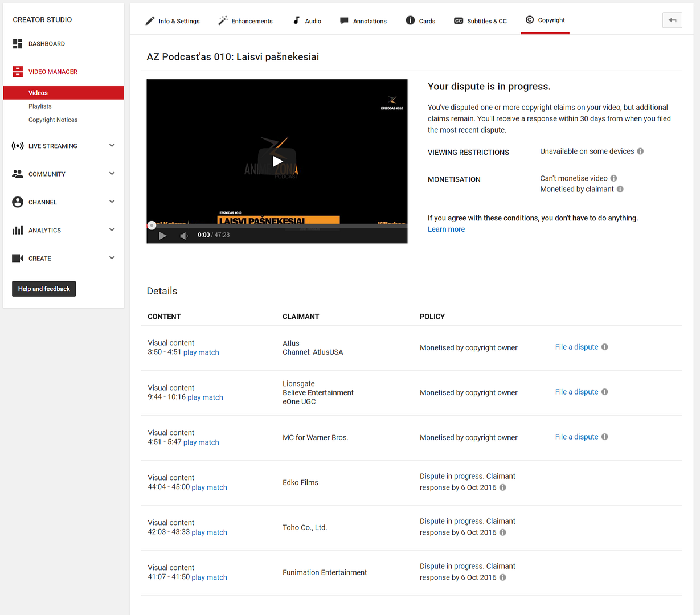This screenshot has height=615, width=700.
Task: Click the Community people icon
Action: click(x=18, y=174)
